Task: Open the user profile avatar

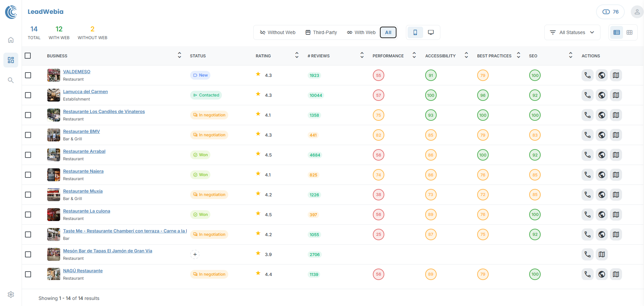Action: point(637,12)
